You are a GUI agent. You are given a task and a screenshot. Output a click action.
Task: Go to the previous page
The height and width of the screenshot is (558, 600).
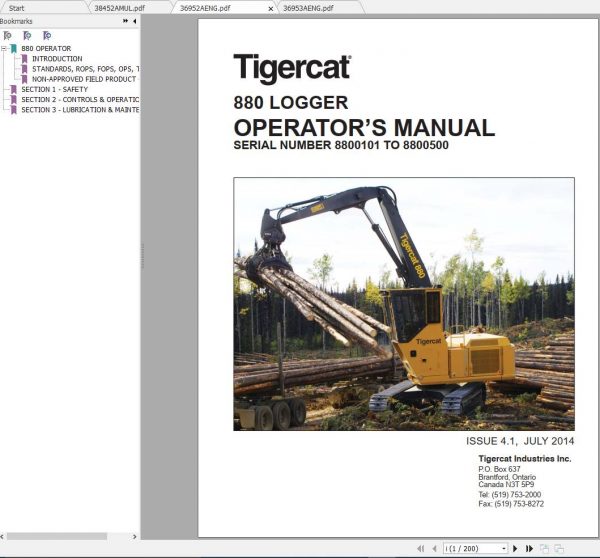coord(434,548)
